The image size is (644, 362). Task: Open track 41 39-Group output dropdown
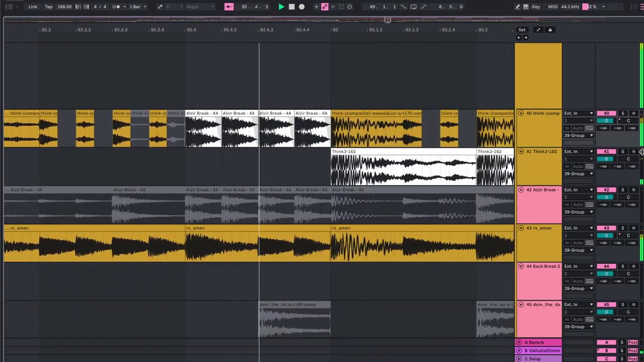[x=579, y=173]
